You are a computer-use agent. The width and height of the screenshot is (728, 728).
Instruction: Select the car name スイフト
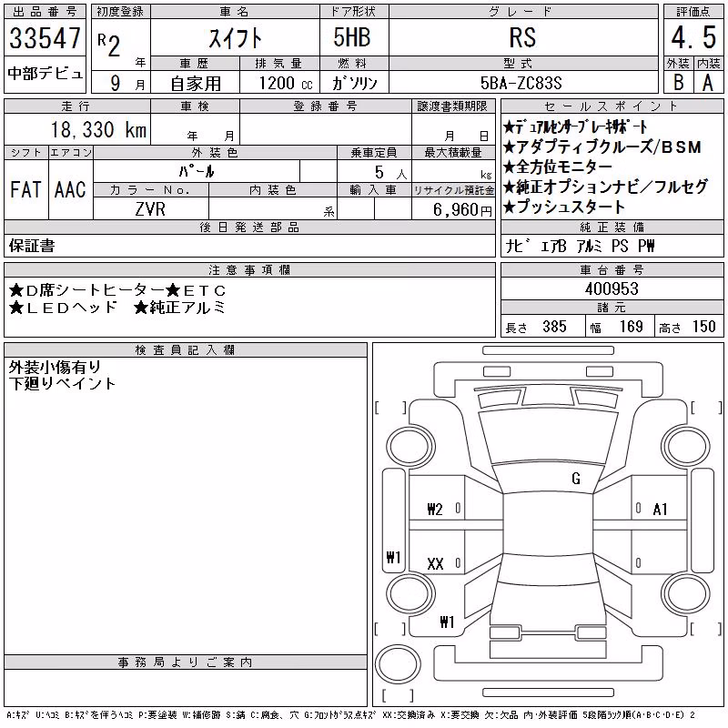point(235,38)
